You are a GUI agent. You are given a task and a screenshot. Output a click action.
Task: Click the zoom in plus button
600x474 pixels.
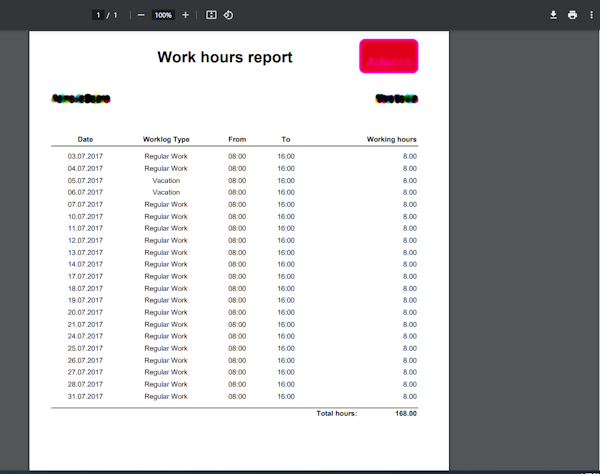[x=185, y=15]
